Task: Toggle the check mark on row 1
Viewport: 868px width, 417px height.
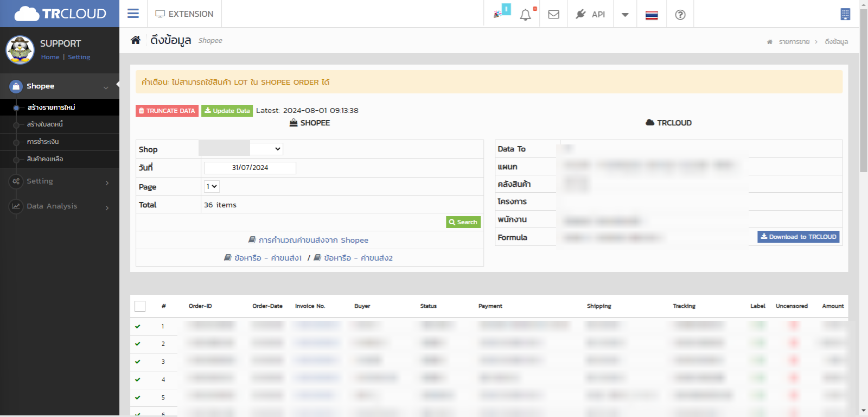Action: click(x=138, y=326)
